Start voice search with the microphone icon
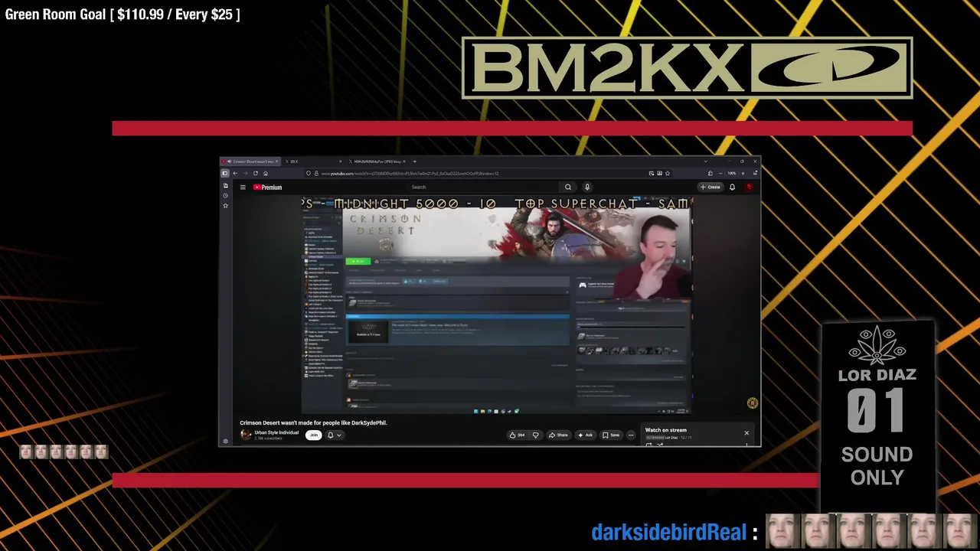Image resolution: width=980 pixels, height=551 pixels. pos(587,187)
